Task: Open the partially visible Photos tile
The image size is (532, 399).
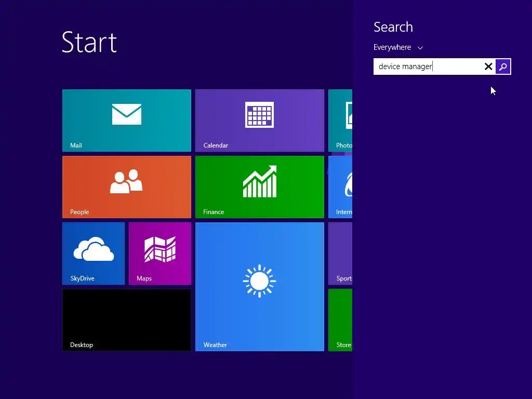Action: tap(340, 121)
